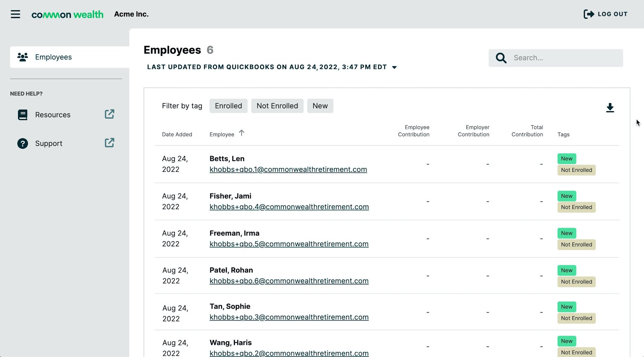Click the external link icon beside Resources
This screenshot has height=357, width=644.
click(110, 114)
